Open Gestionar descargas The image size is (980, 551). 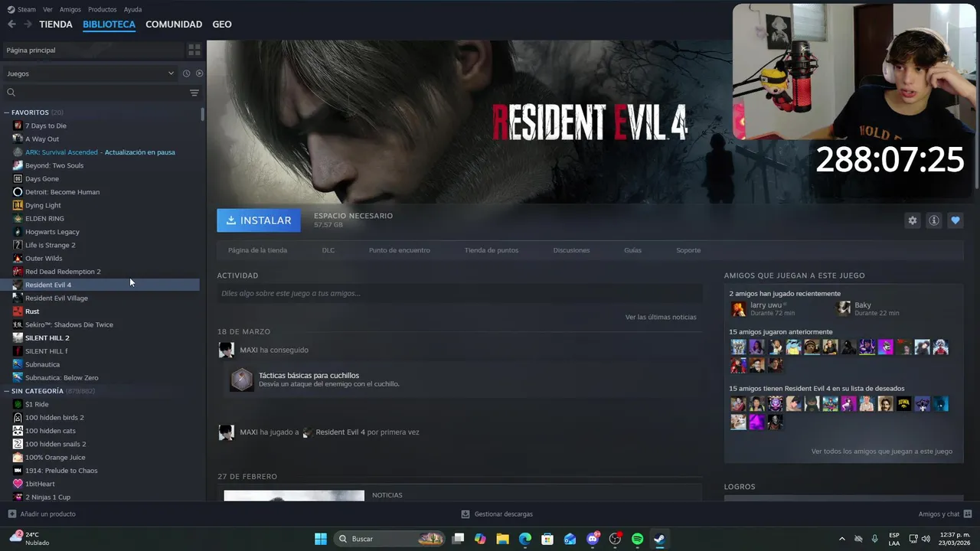(x=504, y=514)
